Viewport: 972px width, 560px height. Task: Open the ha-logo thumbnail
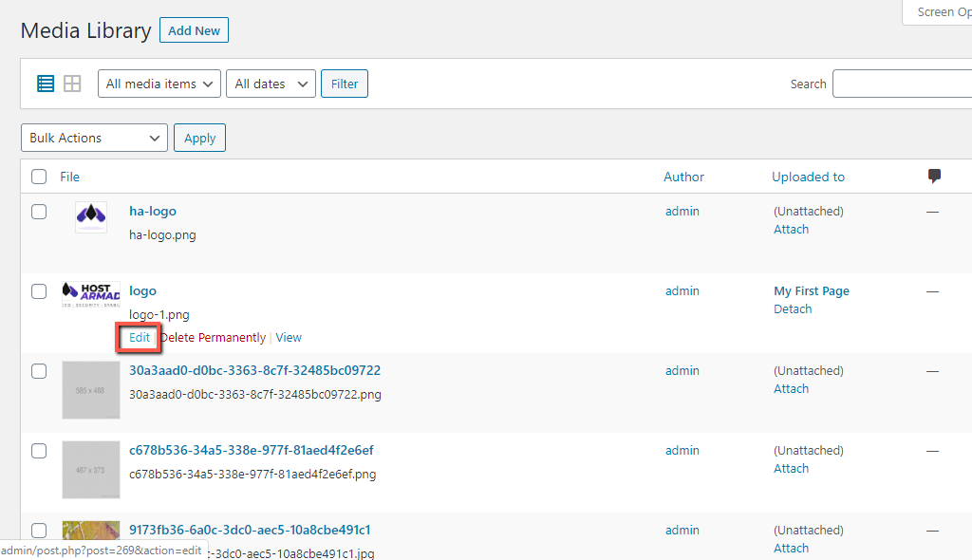[x=91, y=217]
